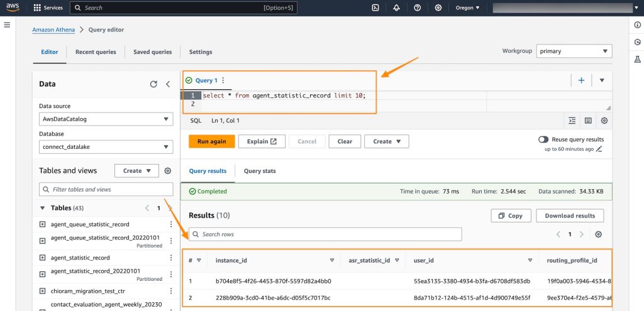644x311 pixels.
Task: Click the notifications bell icon
Action: [396, 8]
